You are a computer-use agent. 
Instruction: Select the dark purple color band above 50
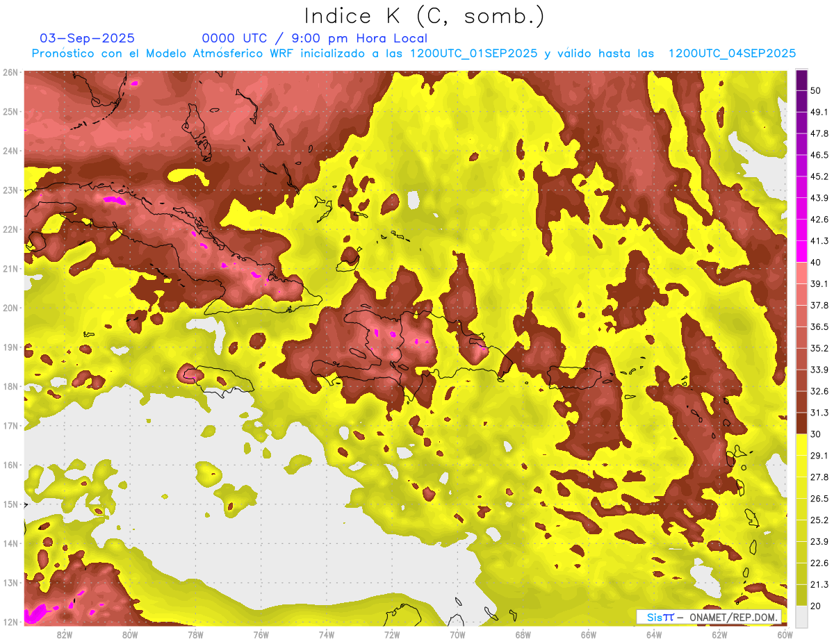coord(801,80)
